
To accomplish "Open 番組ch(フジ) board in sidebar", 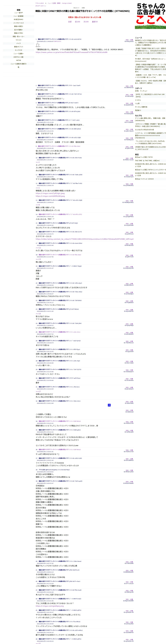I will click(18, 47).
